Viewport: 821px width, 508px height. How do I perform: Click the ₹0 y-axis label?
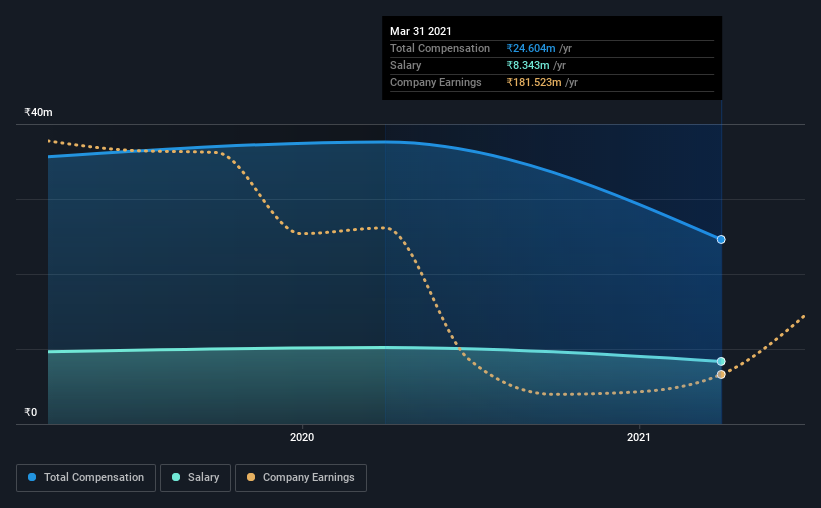[x=31, y=412]
